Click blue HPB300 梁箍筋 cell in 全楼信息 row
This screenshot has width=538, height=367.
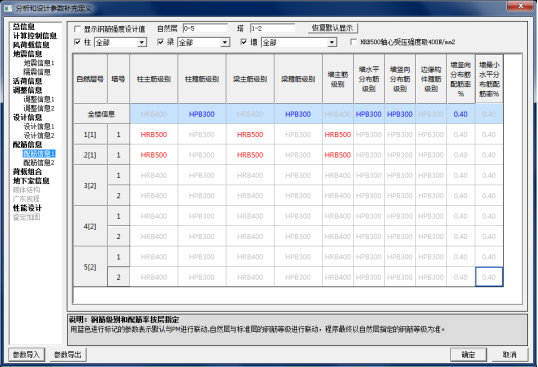click(298, 114)
